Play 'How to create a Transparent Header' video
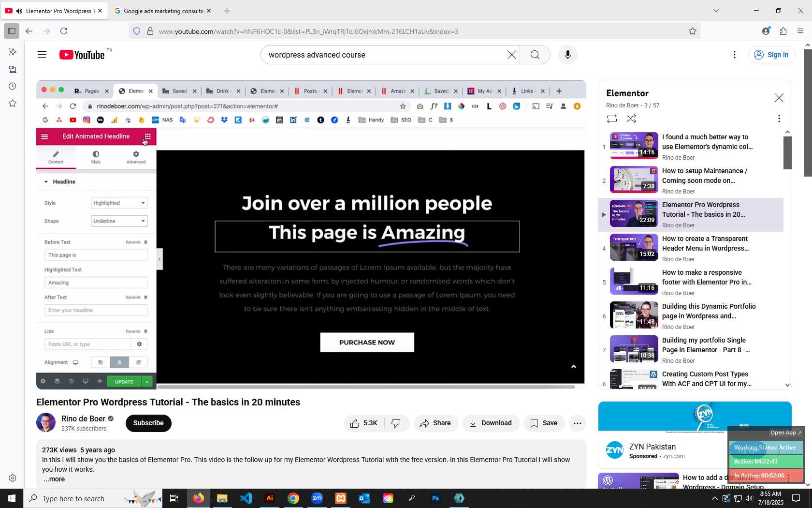 691,248
